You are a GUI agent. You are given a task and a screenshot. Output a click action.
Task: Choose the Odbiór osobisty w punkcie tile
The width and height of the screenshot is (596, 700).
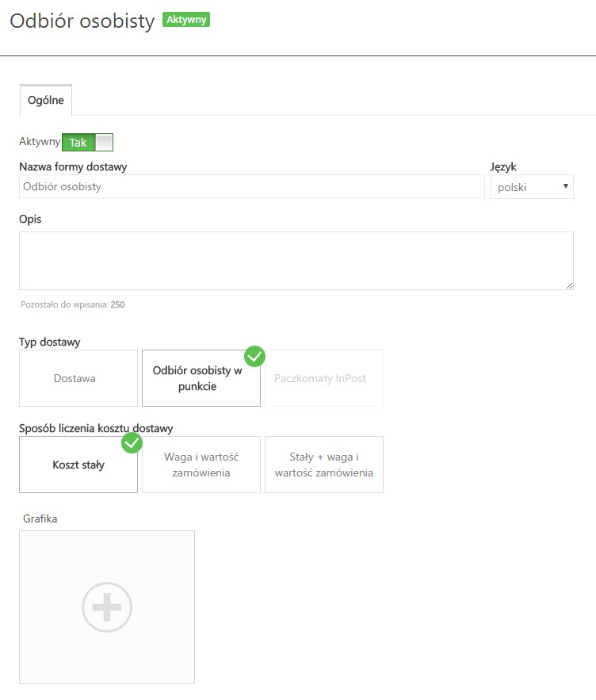[x=201, y=379]
